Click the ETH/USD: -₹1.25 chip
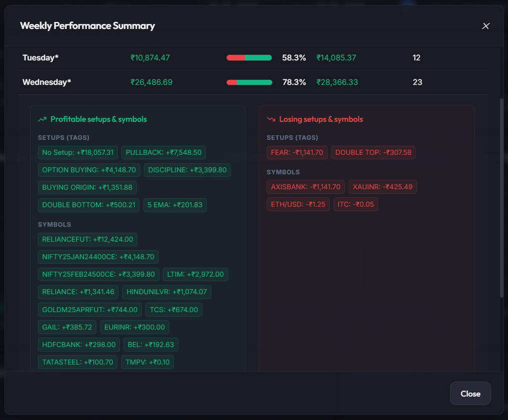This screenshot has height=420, width=508. tap(298, 204)
